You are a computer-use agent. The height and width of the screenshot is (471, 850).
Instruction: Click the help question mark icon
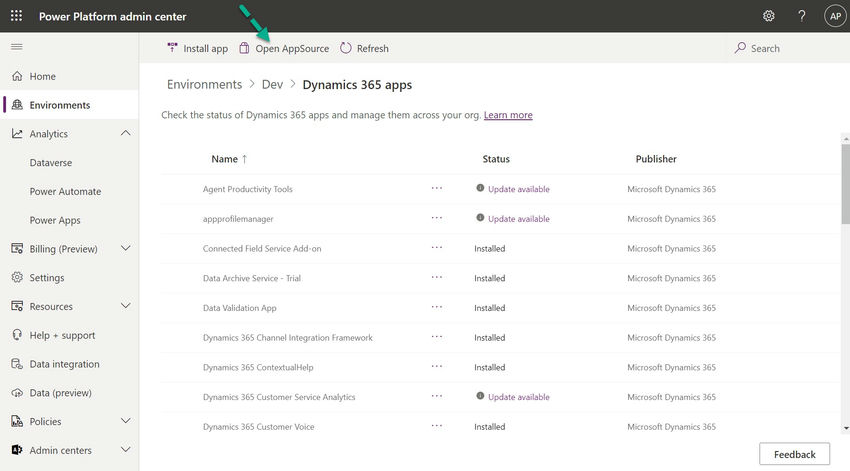[x=802, y=16]
